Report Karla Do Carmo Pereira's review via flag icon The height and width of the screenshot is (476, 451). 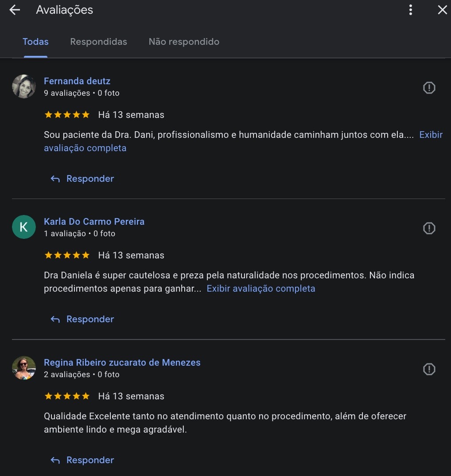click(x=429, y=228)
